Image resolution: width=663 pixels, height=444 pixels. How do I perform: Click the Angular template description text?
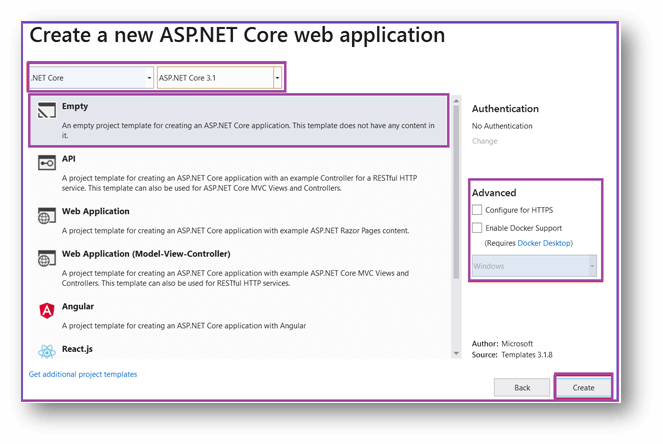184,326
